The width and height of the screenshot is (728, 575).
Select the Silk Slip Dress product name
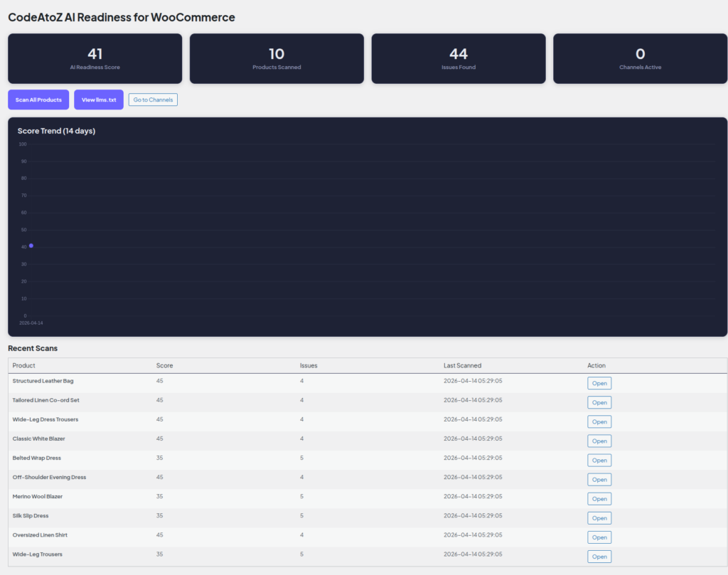pos(31,515)
